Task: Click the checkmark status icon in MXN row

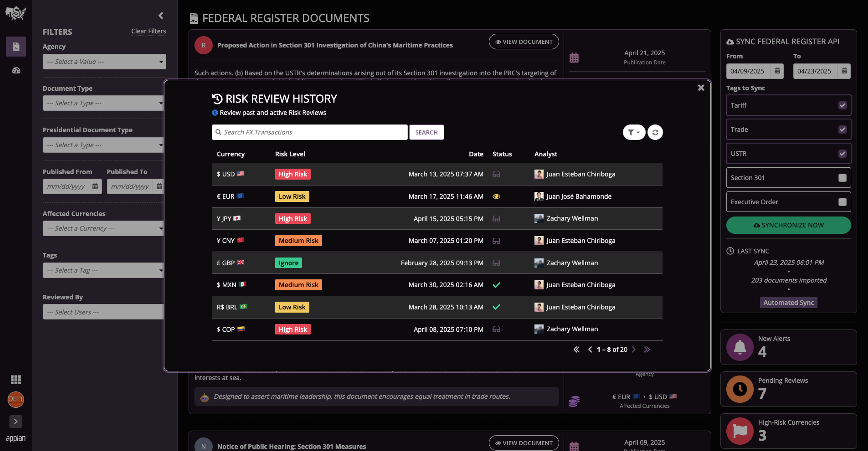Action: [x=496, y=285]
